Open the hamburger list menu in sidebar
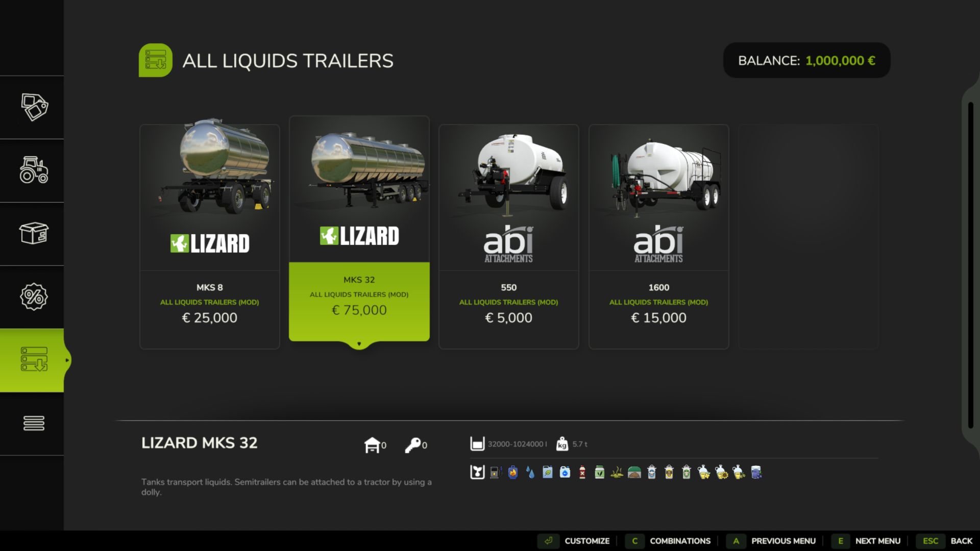Image resolution: width=980 pixels, height=551 pixels. (34, 423)
